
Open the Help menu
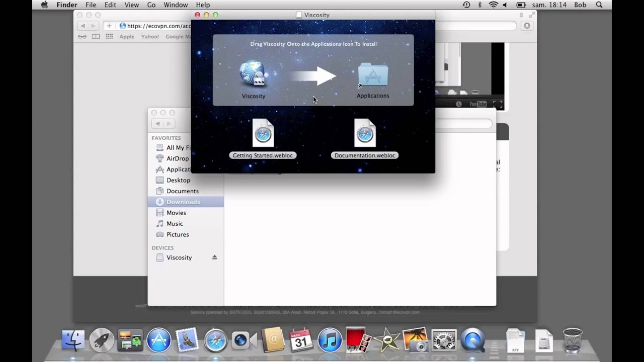point(203,5)
